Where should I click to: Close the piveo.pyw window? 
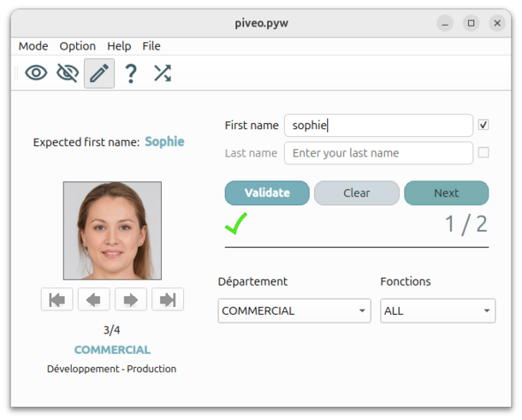[x=497, y=23]
